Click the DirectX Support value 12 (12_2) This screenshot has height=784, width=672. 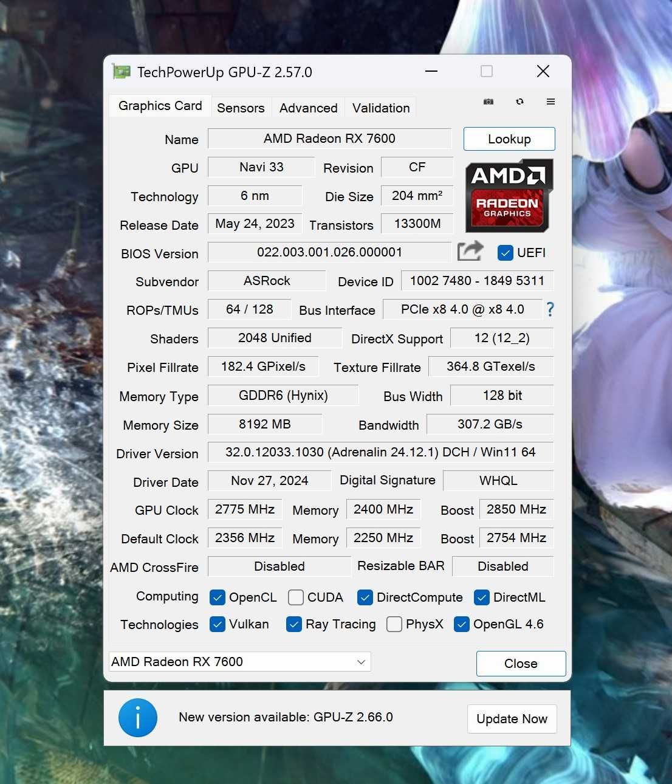(502, 338)
